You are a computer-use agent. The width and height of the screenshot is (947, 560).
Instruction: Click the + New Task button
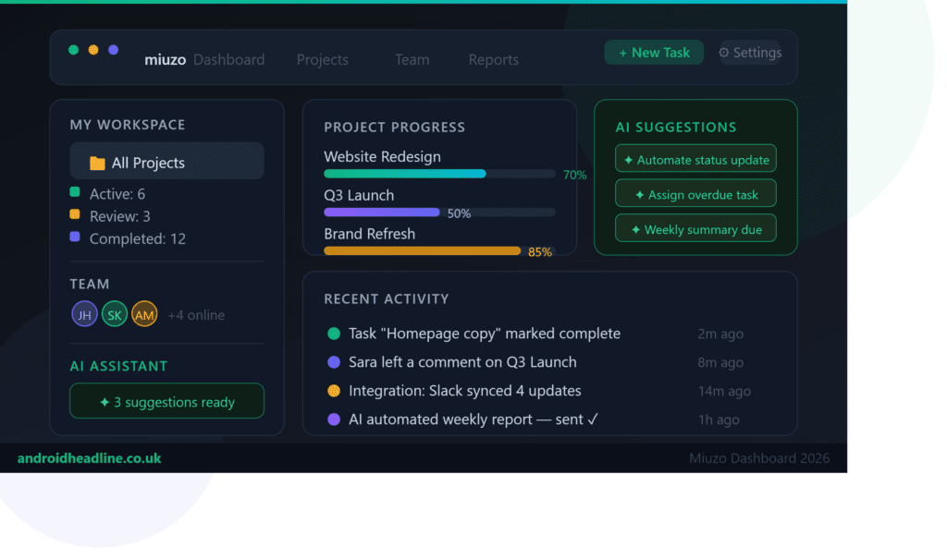point(654,53)
